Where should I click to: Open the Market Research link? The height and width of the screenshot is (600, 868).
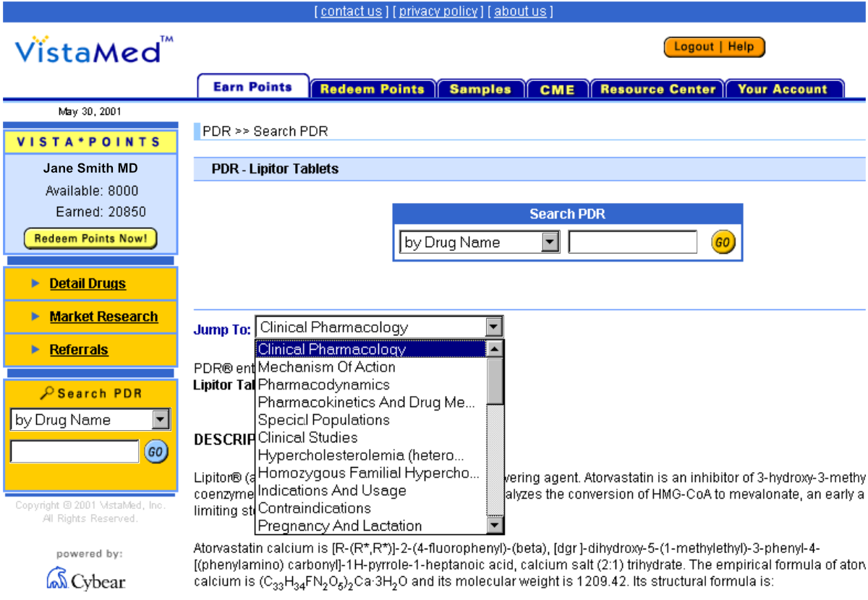click(103, 317)
